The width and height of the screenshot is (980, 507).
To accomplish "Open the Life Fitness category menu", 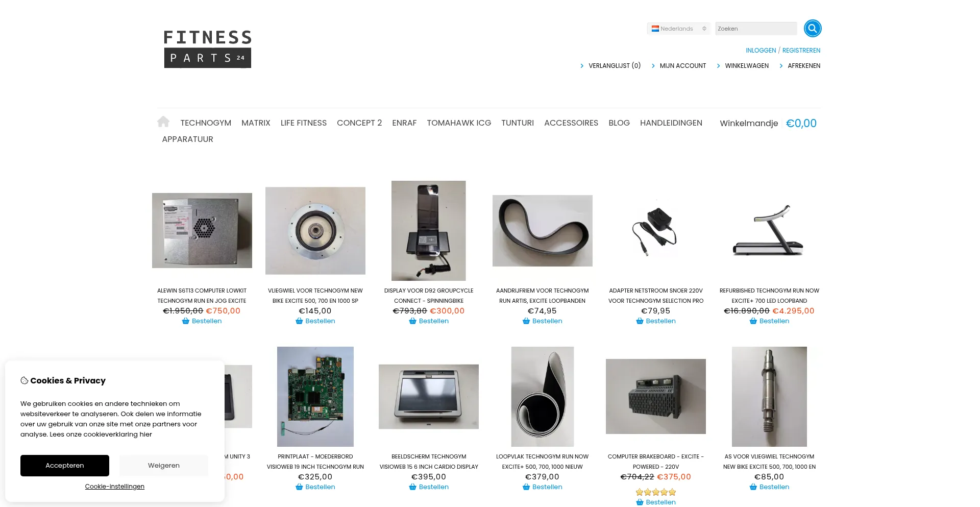I will click(304, 123).
